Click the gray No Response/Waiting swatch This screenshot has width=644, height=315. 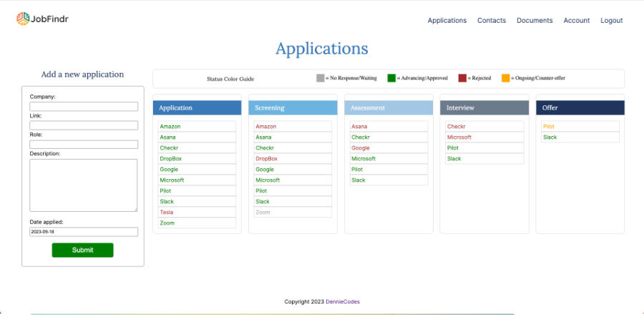321,78
